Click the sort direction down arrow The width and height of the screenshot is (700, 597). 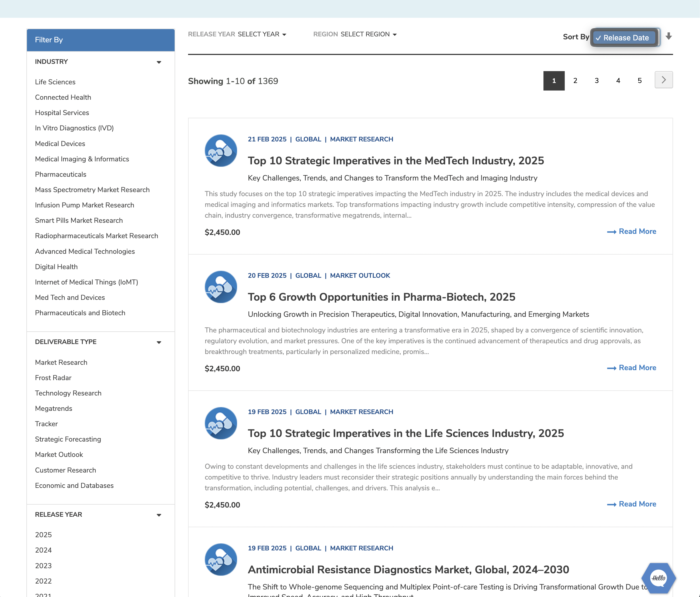(669, 37)
